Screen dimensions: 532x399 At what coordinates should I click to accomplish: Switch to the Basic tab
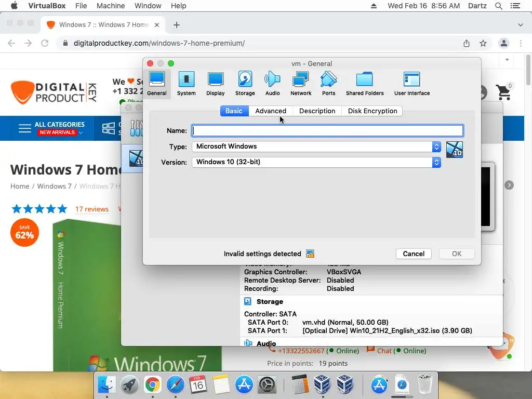pyautogui.click(x=234, y=111)
